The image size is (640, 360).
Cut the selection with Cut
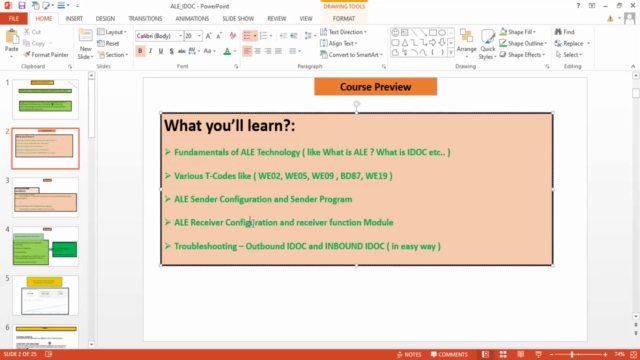point(32,32)
